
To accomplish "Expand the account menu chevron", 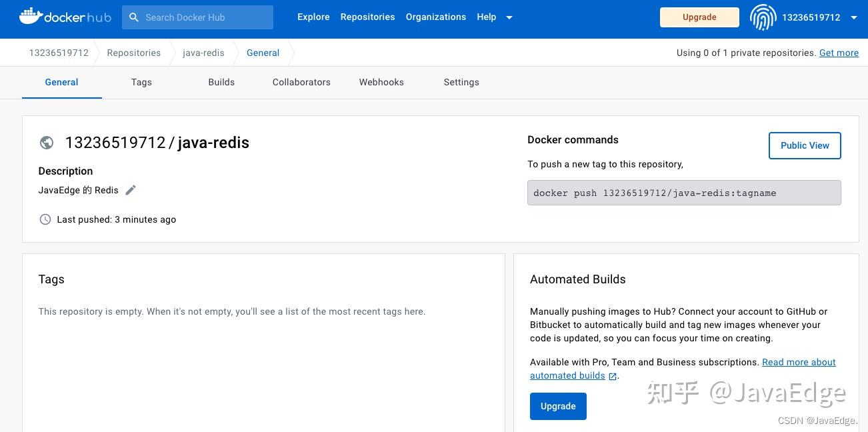I will tap(854, 18).
